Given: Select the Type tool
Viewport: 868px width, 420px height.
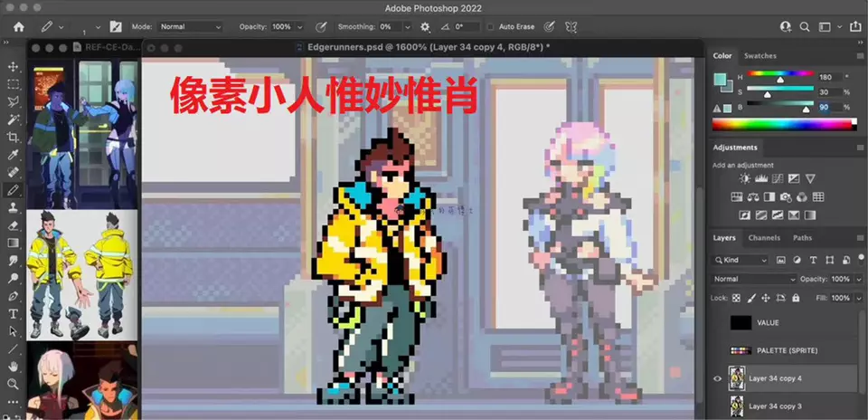Looking at the screenshot, I should pos(13,313).
